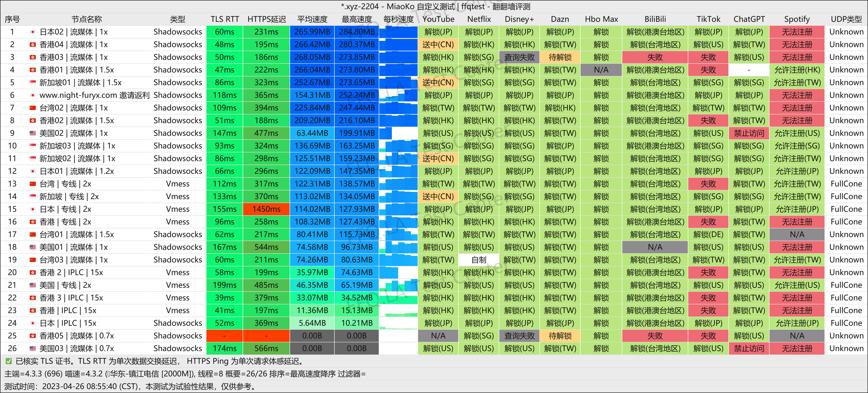Click the flag beside 香港 2 | IPLC | 15x
868x393 pixels.
pyautogui.click(x=33, y=272)
